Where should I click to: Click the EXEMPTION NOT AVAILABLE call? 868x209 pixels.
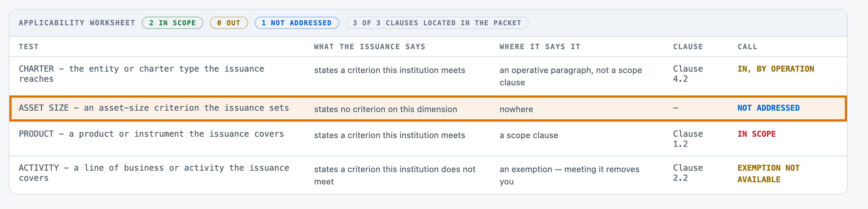(769, 174)
